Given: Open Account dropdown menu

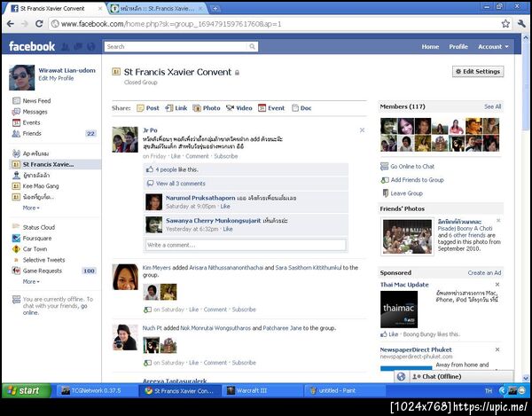Looking at the screenshot, I should point(493,46).
